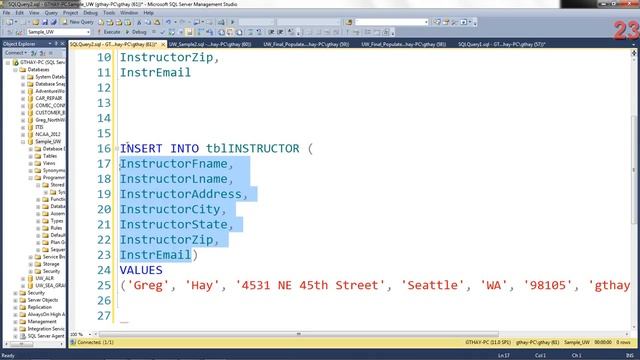This screenshot has width=640, height=360.
Task: Open the Tools menu
Action: click(x=109, y=13)
